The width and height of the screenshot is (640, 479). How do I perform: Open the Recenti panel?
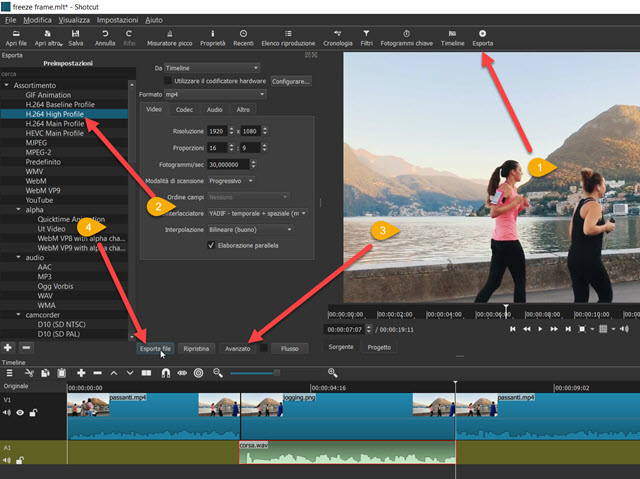point(243,38)
